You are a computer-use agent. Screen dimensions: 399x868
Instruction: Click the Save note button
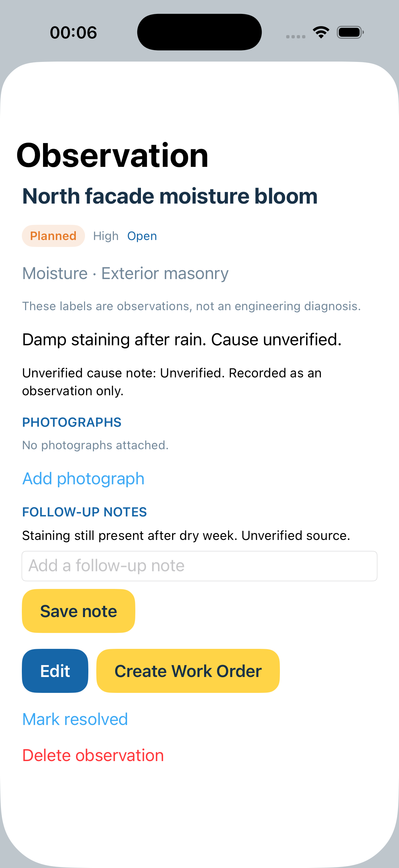(x=78, y=611)
